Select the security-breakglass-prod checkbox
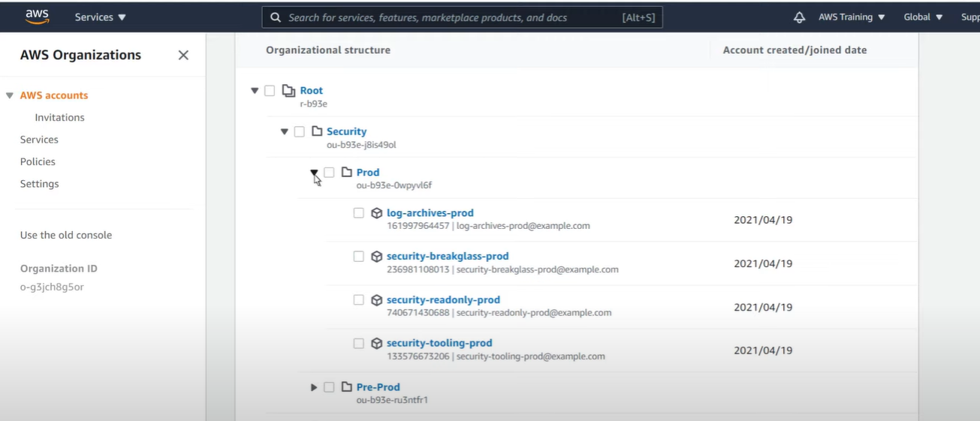 click(x=359, y=257)
